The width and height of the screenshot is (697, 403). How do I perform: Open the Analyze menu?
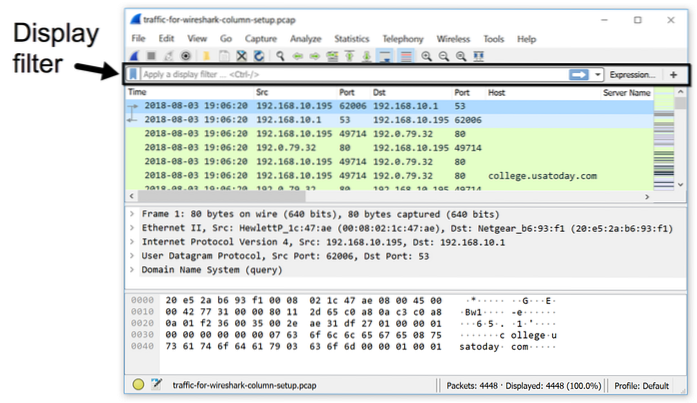point(306,38)
